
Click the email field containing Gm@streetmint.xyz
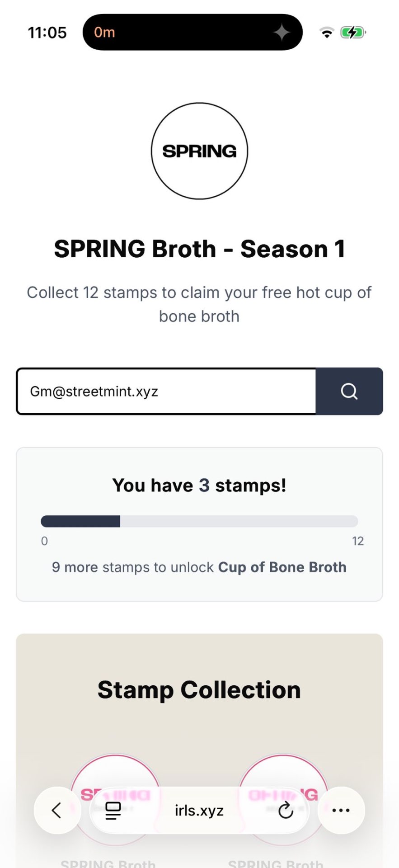coord(166,392)
